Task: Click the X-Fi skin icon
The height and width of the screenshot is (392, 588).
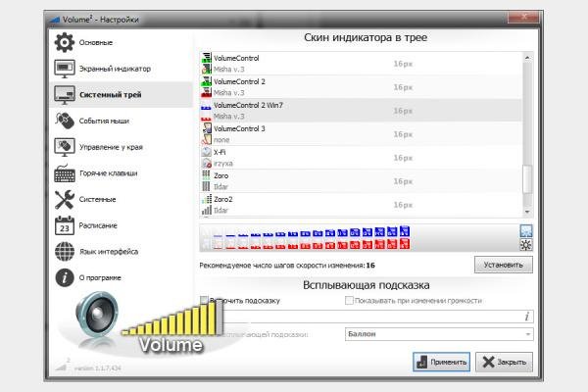Action: [x=206, y=158]
